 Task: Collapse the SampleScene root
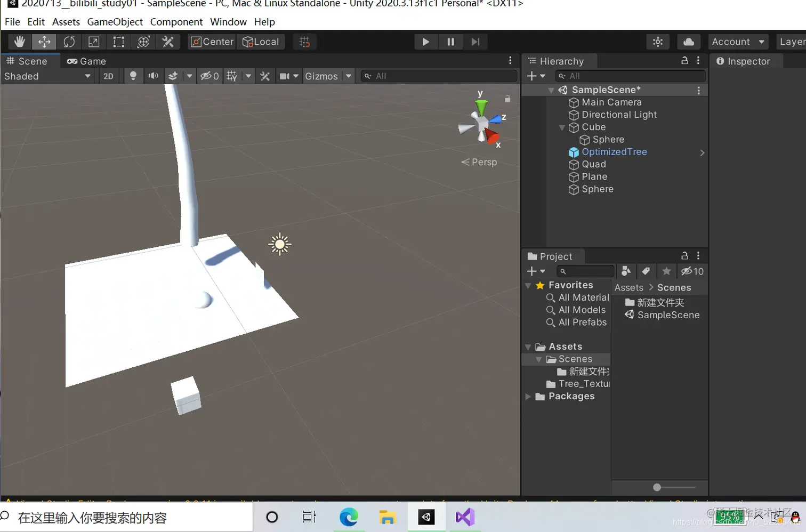click(551, 90)
